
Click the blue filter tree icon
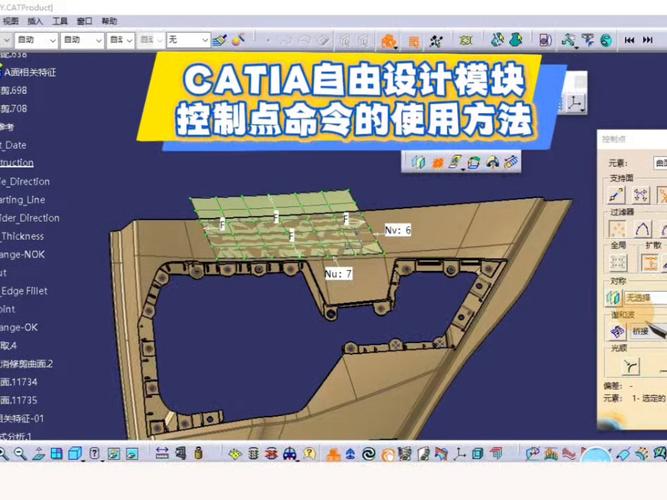(x=588, y=40)
